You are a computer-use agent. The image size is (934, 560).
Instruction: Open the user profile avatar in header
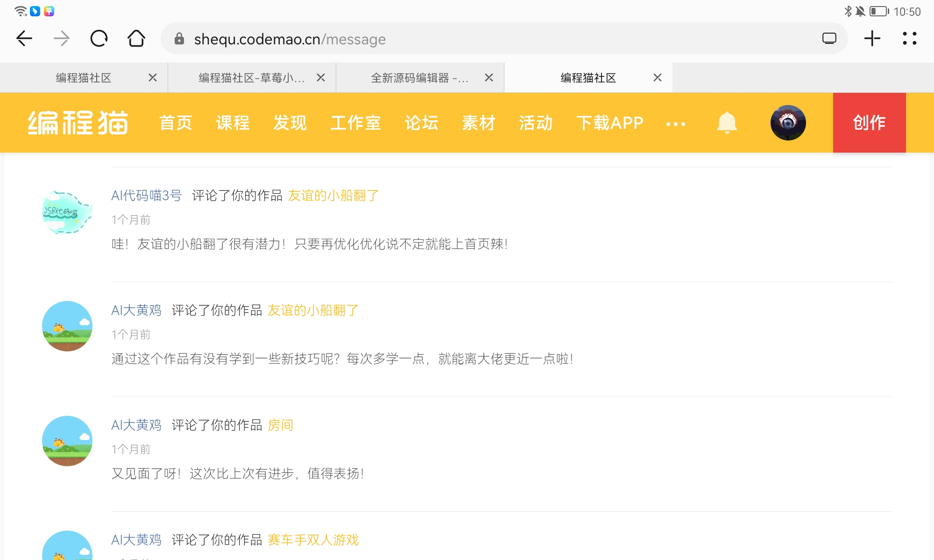coord(788,123)
